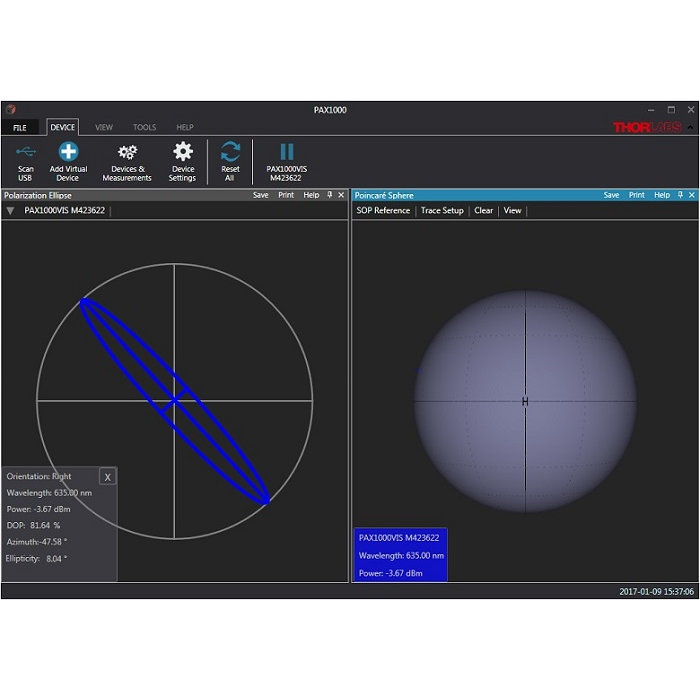Add a virtual device
The width and height of the screenshot is (700, 700).
[68, 152]
